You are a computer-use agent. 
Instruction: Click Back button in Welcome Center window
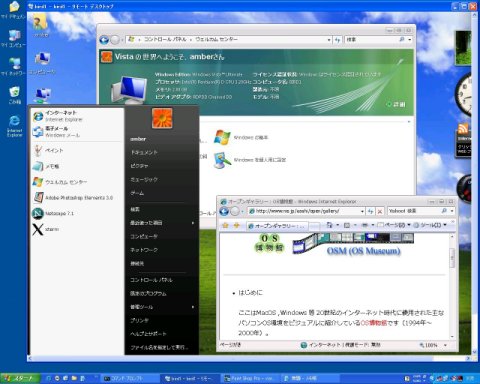point(104,40)
